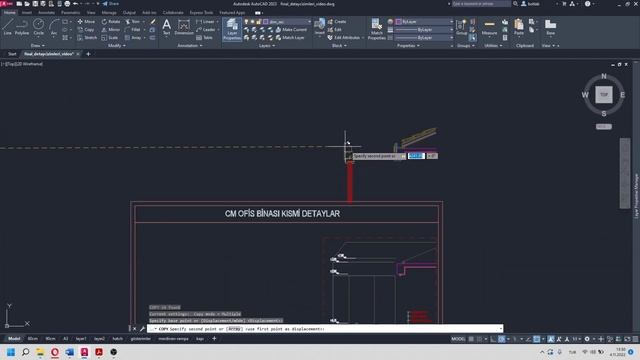Screen dimensions: 640x360
Task: Insert a Table from Annotation panel
Action: (x=204, y=38)
